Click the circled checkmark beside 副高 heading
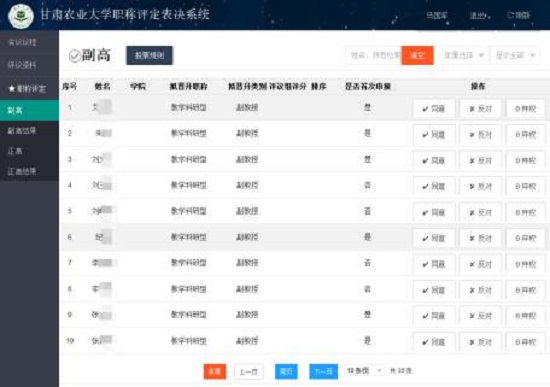The image size is (550, 387). point(74,55)
